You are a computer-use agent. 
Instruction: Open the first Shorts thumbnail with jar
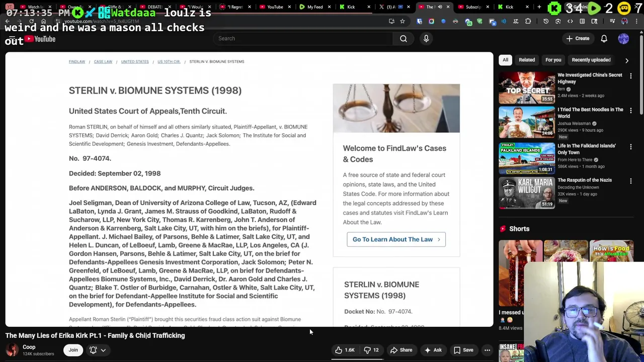[520, 274]
